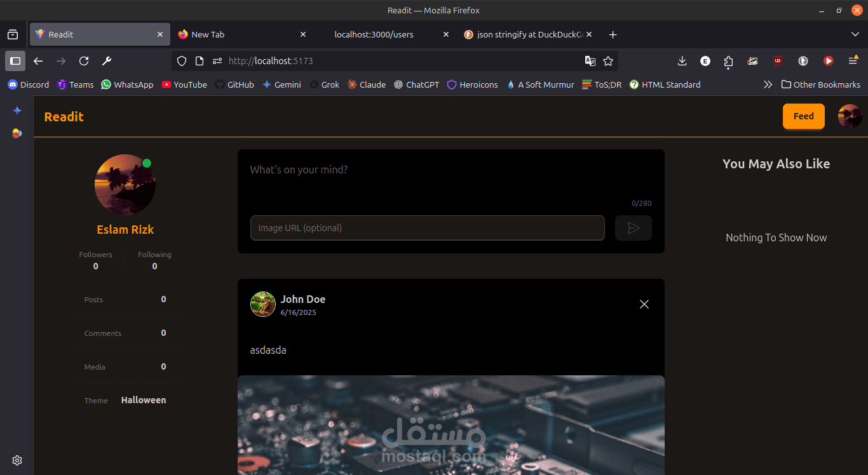The height and width of the screenshot is (475, 868).
Task: Open the WhatsApp bookmark
Action: coord(127,84)
